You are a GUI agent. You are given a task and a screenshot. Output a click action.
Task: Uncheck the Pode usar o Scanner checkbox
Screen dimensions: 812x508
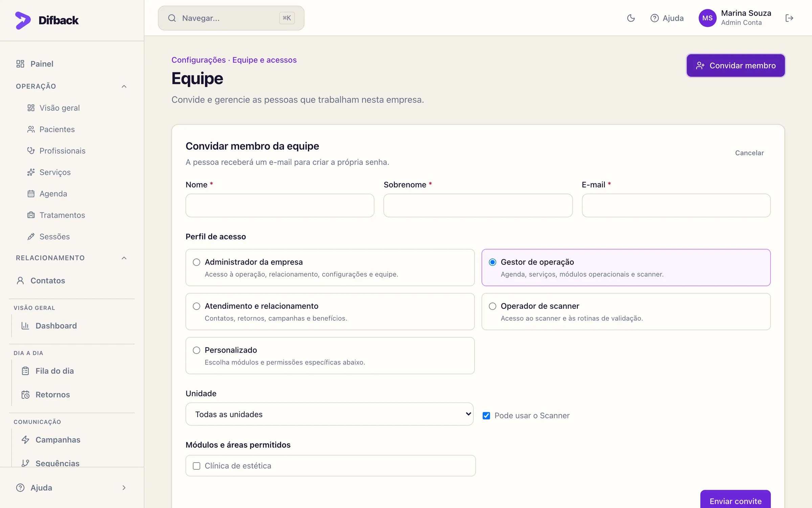486,416
